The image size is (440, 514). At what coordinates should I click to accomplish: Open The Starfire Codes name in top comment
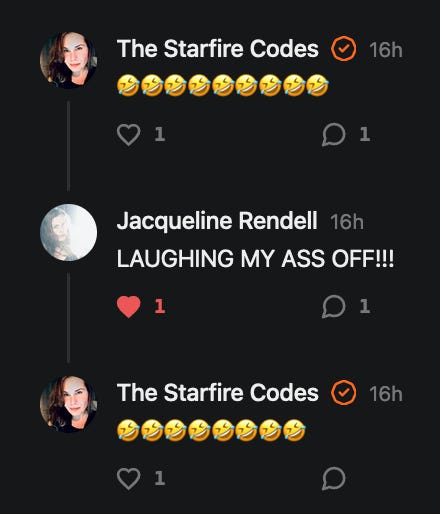point(218,49)
